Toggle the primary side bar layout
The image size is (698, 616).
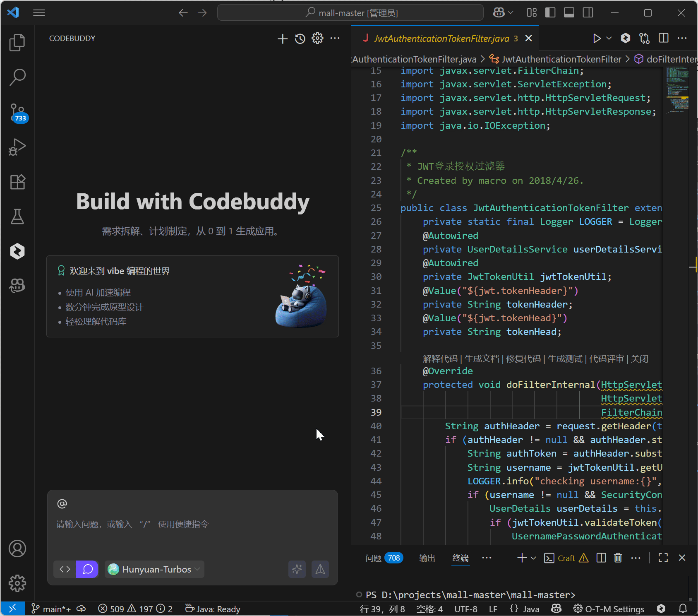(x=550, y=13)
